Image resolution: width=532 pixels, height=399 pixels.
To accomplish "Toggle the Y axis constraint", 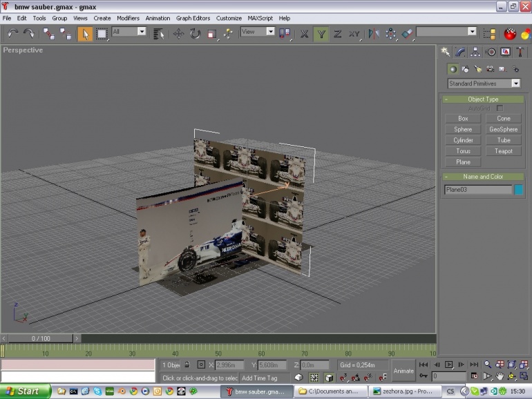I will coord(321,34).
